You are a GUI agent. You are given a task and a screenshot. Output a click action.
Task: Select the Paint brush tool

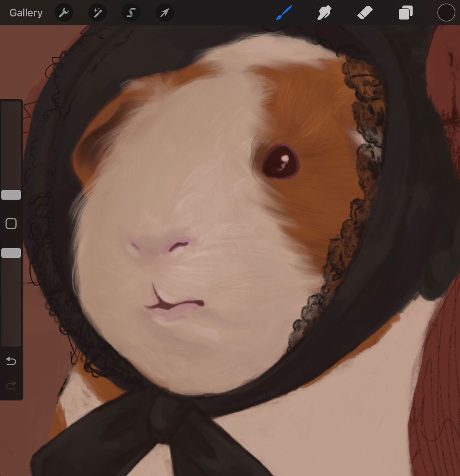[284, 13]
